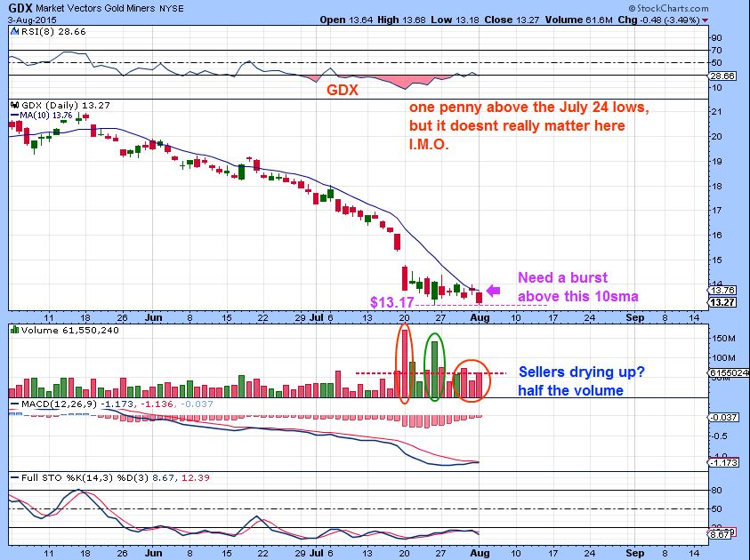Click the red down-triangle beside Chg value
This screenshot has height=560, width=750.
[705, 20]
